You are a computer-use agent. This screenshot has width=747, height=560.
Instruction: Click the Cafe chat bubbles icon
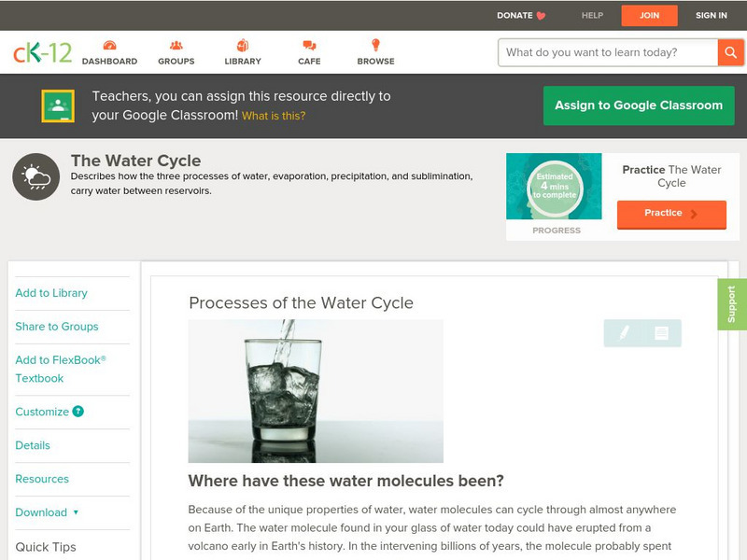coord(309,45)
